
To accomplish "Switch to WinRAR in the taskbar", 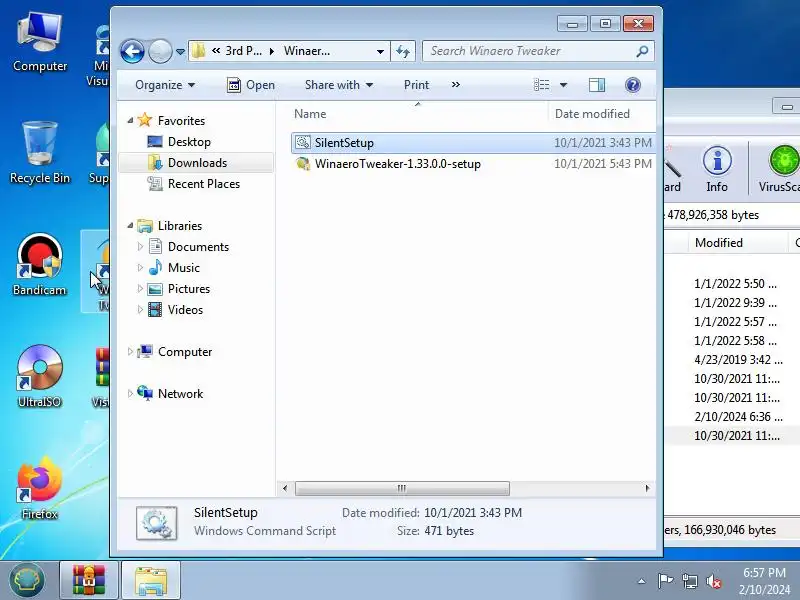I will [89, 581].
